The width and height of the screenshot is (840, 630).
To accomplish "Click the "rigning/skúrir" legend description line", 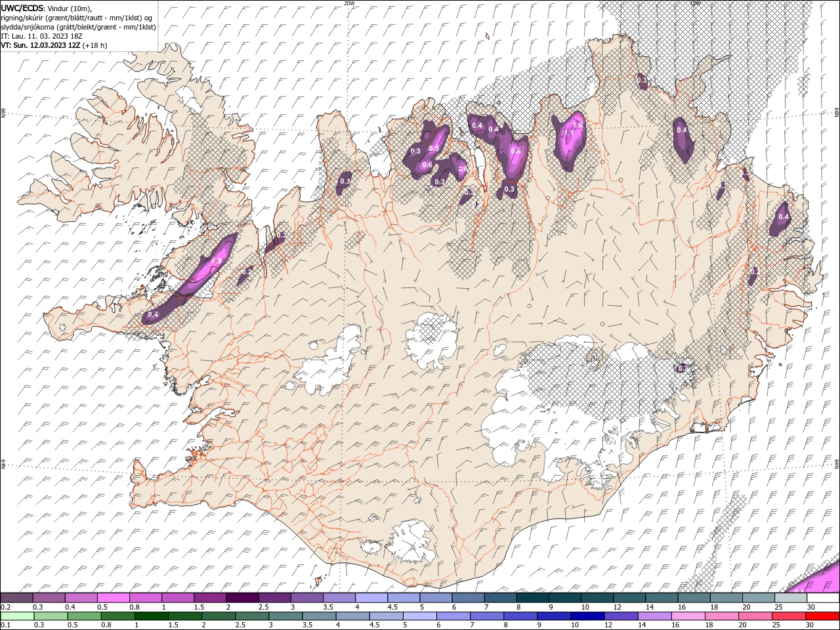I will point(76,18).
